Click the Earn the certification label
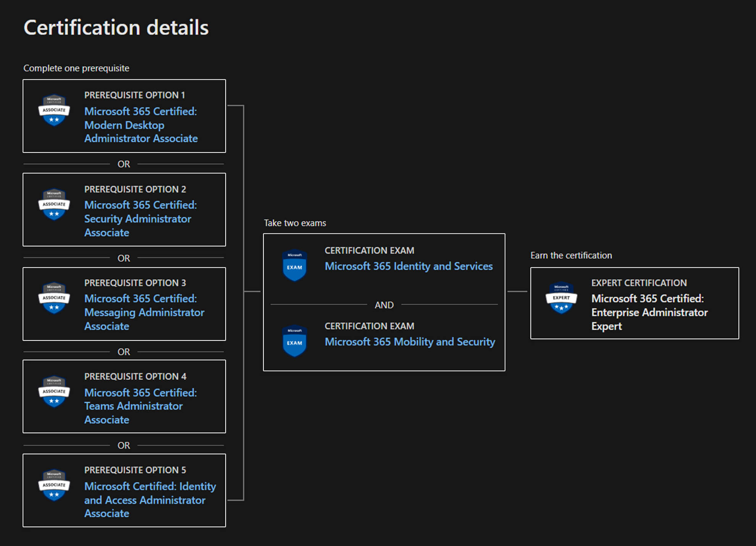 pos(571,255)
